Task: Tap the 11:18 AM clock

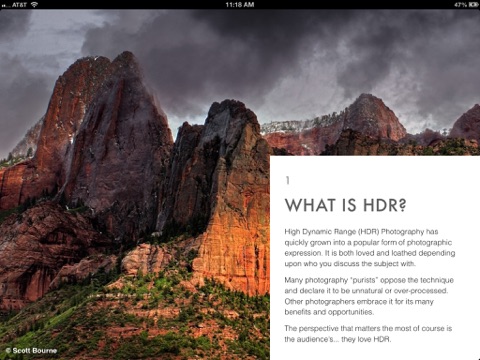Action: (x=240, y=5)
